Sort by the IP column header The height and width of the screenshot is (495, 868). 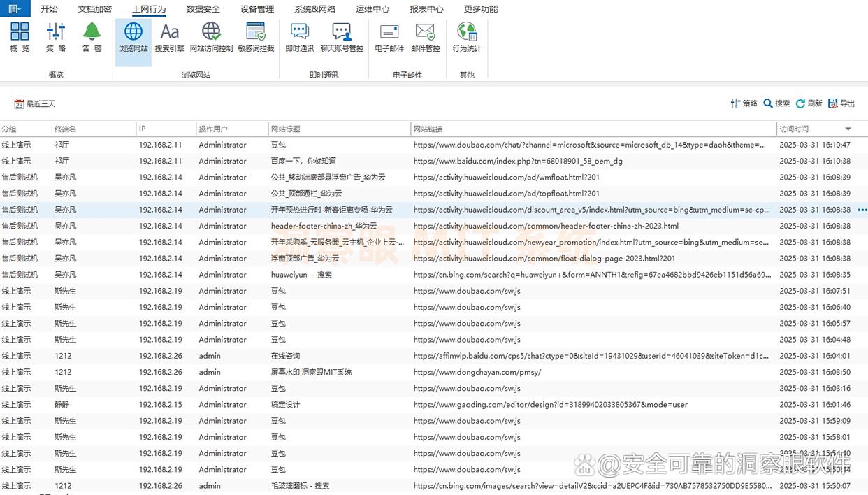(x=166, y=129)
